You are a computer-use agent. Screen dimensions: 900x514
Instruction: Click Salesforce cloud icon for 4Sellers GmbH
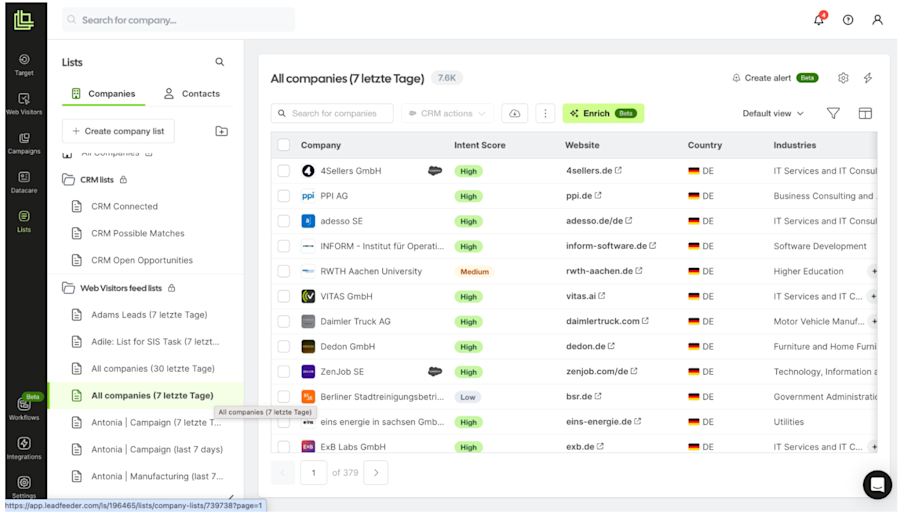click(x=435, y=171)
